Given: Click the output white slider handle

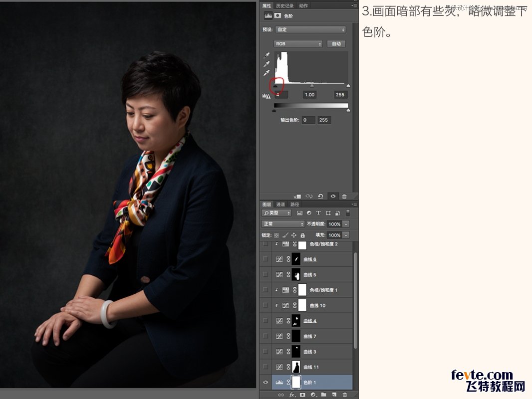Looking at the screenshot, I should (348, 110).
